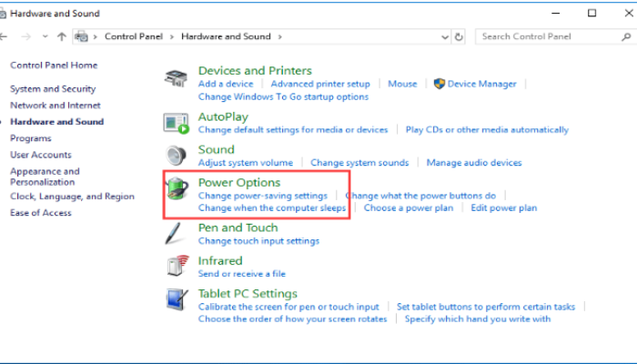Click the Power Options battery icon

tap(176, 189)
